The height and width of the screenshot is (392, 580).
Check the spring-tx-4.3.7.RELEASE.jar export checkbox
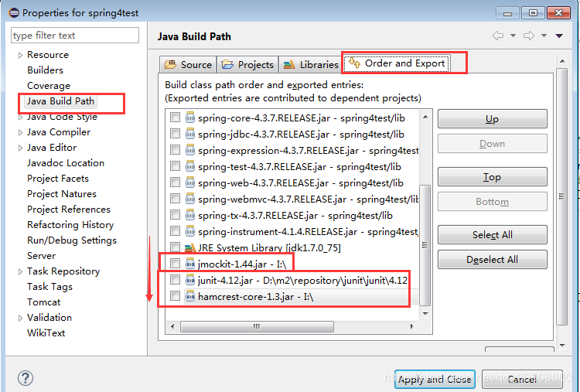pyautogui.click(x=175, y=215)
